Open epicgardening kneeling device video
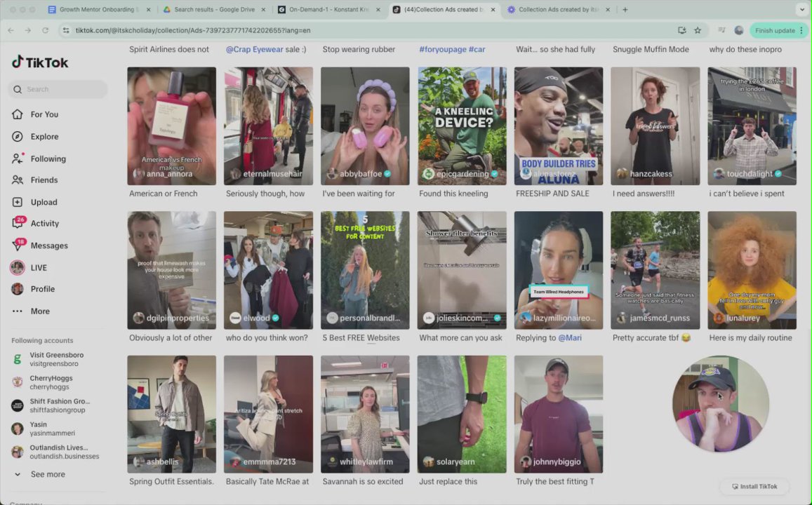 [462, 126]
